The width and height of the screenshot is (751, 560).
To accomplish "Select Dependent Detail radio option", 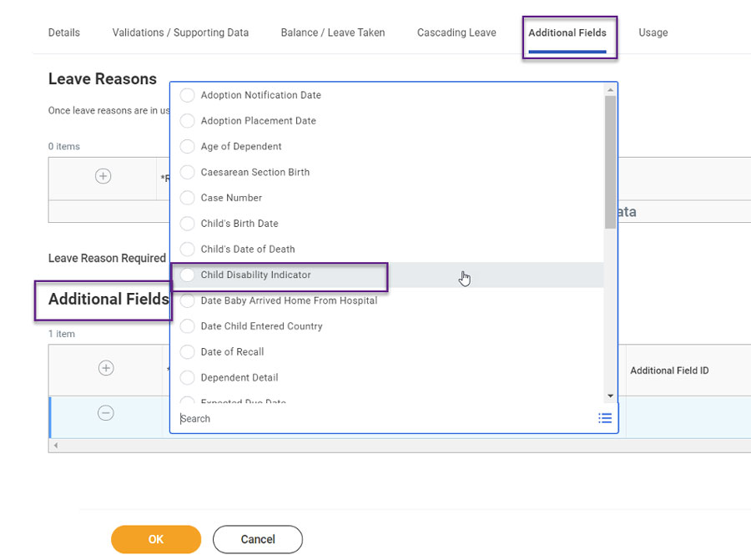I will coord(187,377).
